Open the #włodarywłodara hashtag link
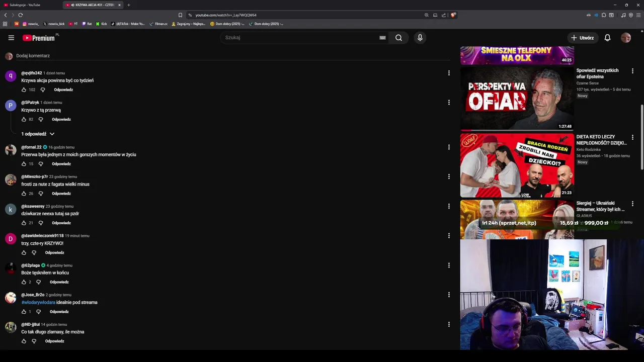This screenshot has height=362, width=644. coord(38,303)
